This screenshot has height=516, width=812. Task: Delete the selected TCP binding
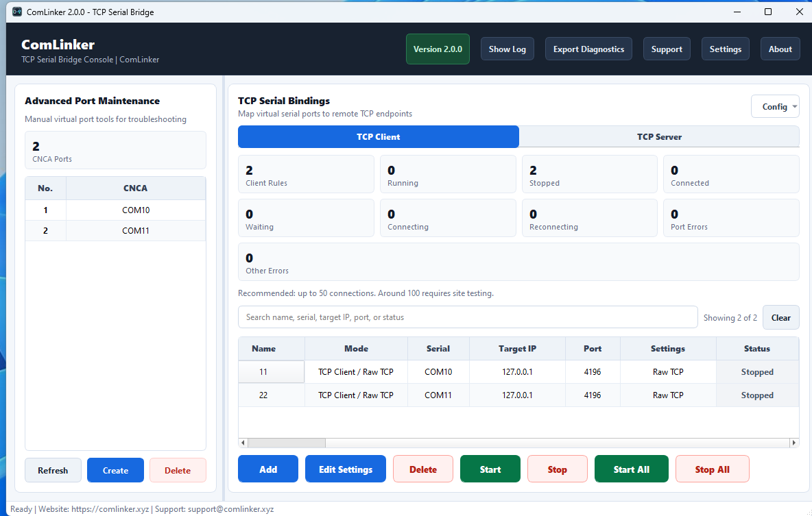[x=423, y=469]
